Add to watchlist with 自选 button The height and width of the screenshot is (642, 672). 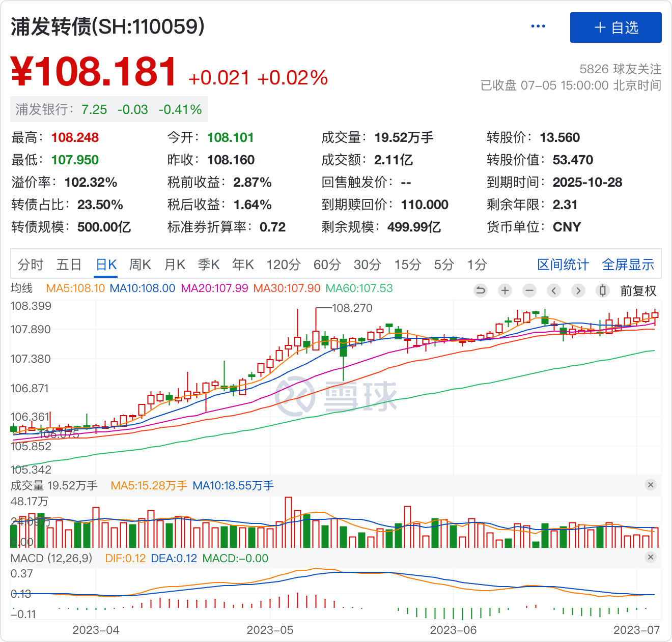(615, 27)
